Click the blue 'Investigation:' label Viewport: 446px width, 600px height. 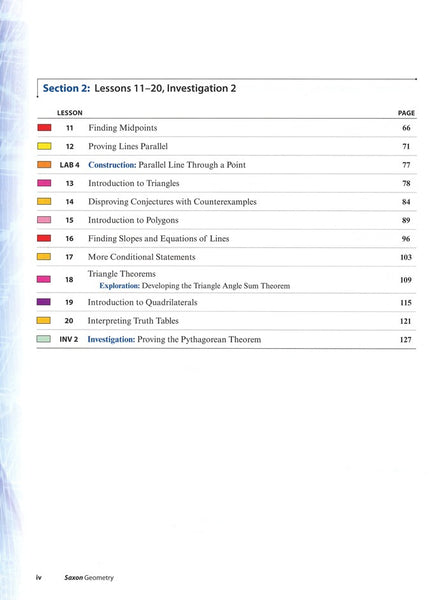111,339
